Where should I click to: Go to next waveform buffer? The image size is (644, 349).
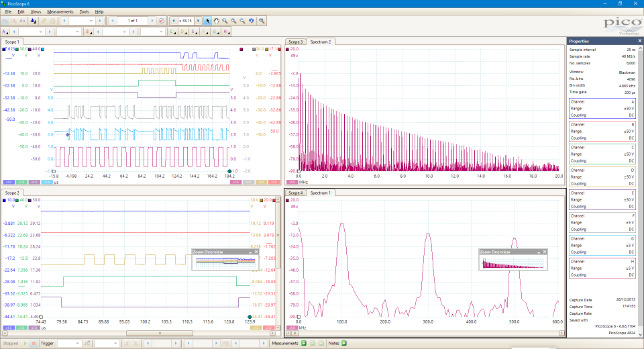[152, 21]
